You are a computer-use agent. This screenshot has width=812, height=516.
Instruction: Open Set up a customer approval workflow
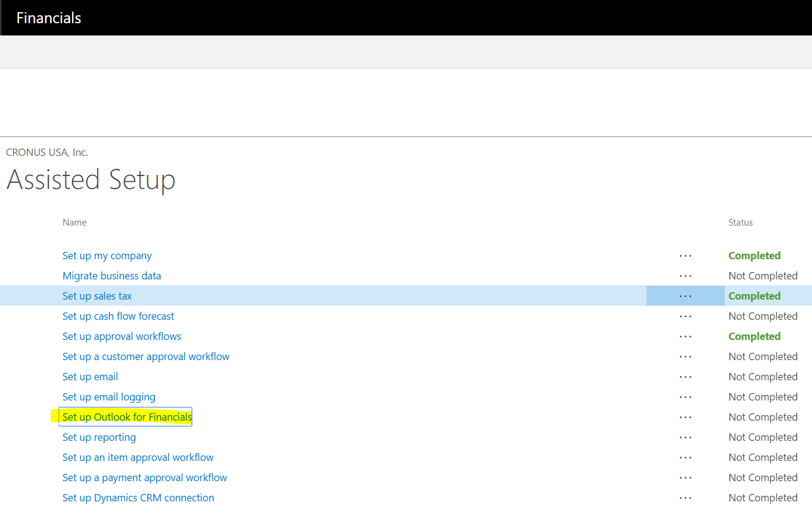coord(145,356)
